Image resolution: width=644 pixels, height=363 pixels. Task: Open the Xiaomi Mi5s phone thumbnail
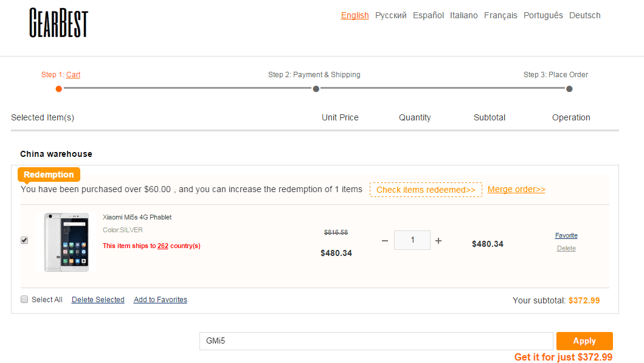click(66, 242)
